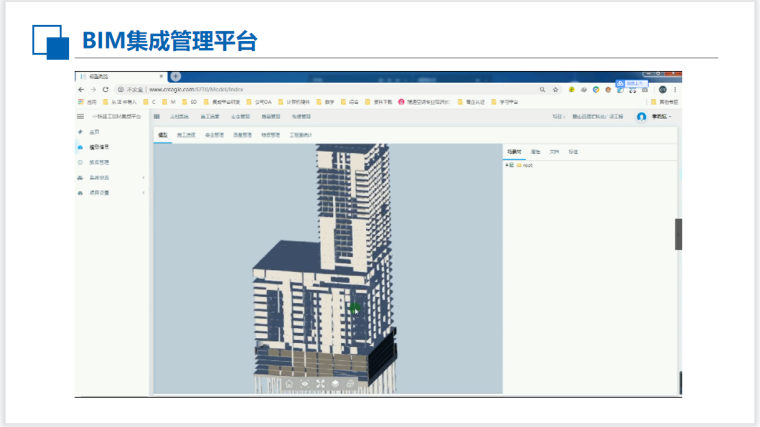Switch to the second tab in right panel
The image size is (760, 427).
[x=536, y=151]
